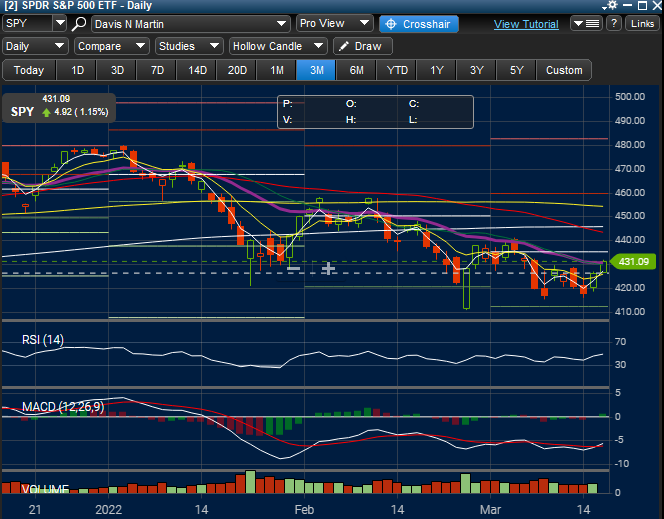Open the Pro View dropdown
This screenshot has width=664, height=519.
coord(335,23)
